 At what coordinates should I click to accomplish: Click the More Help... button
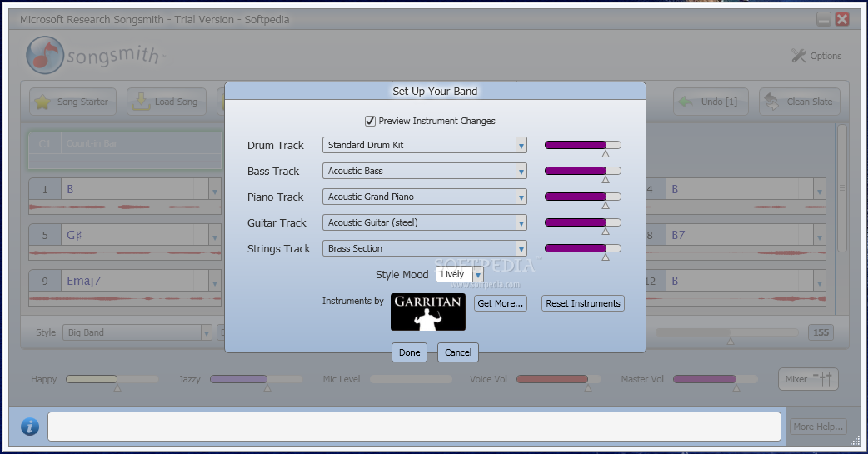point(818,427)
